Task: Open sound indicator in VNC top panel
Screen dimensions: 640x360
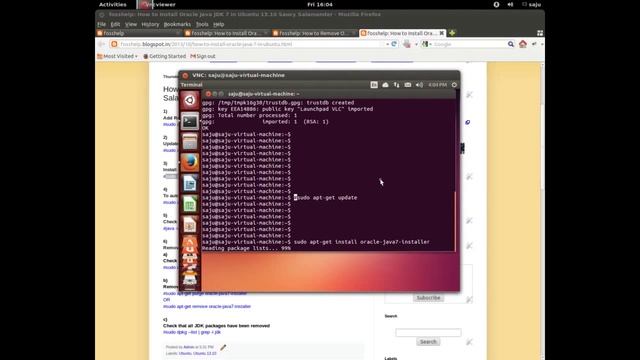Action: tap(419, 85)
